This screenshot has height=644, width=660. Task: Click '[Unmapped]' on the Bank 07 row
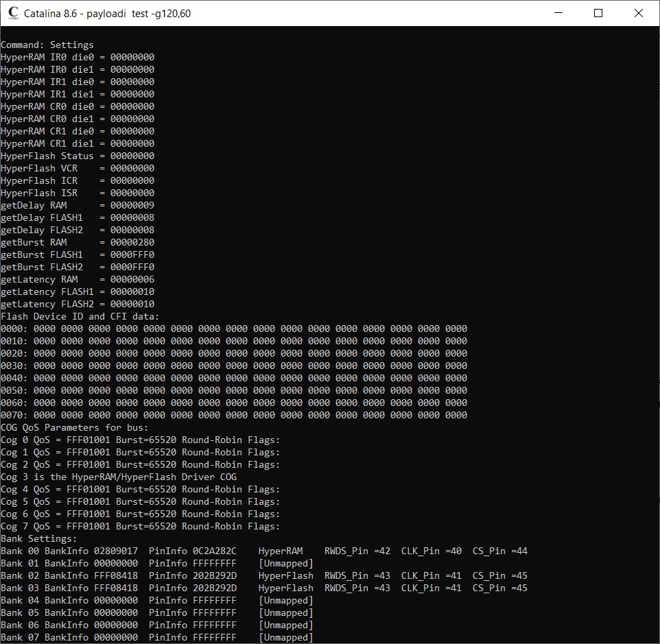point(286,637)
